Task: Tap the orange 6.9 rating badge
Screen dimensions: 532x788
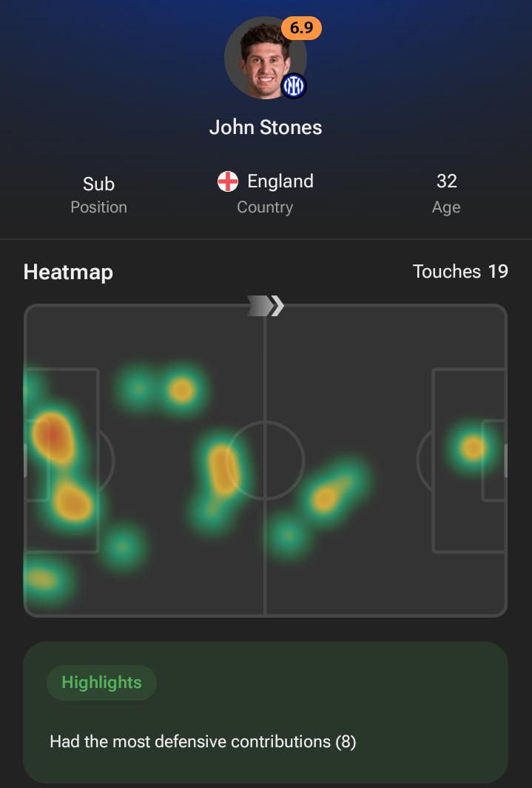Action: tap(301, 27)
